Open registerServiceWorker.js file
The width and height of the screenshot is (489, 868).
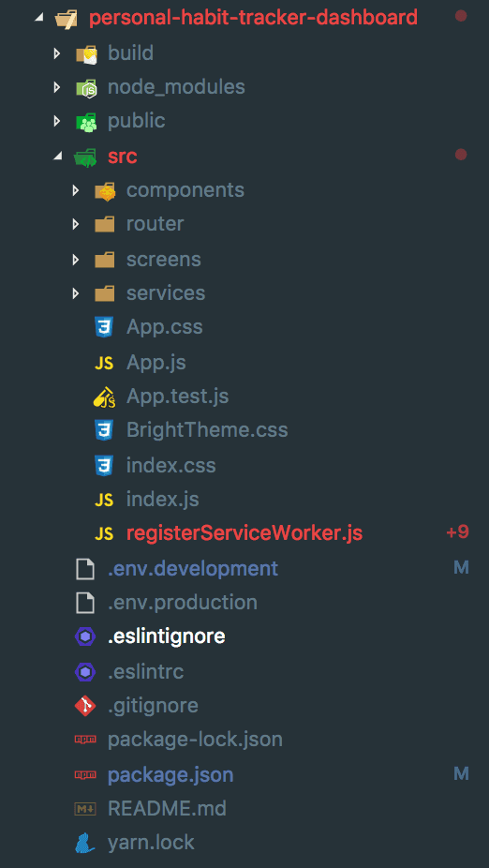(x=244, y=533)
